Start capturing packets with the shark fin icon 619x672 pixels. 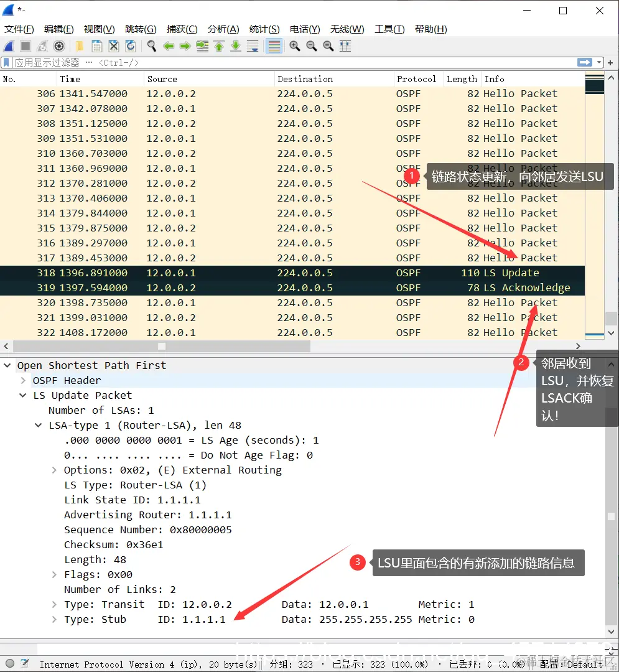[9, 46]
